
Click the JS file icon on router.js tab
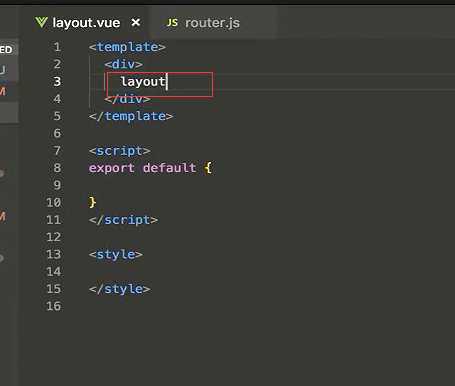pos(172,23)
